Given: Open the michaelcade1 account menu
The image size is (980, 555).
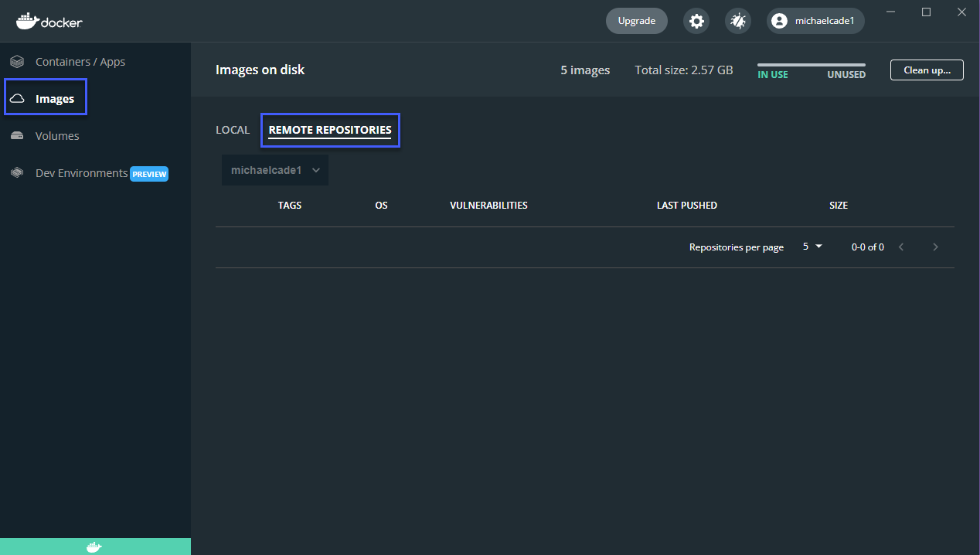Looking at the screenshot, I should coord(815,21).
